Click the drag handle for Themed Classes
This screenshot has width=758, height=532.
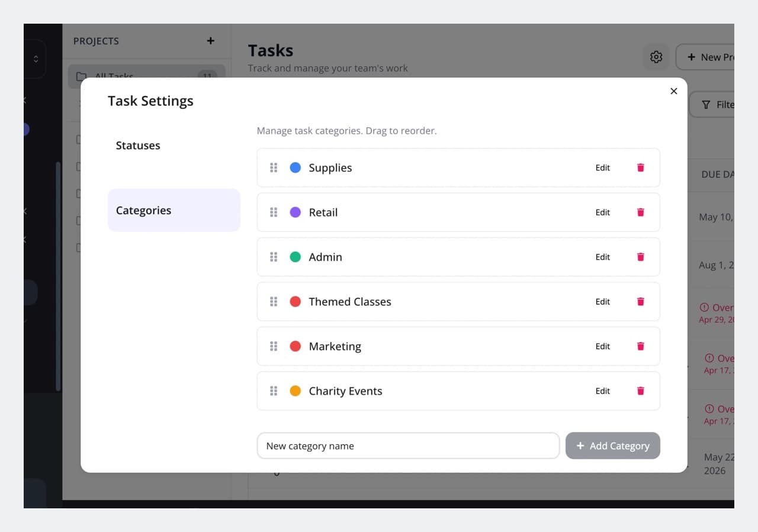click(274, 302)
